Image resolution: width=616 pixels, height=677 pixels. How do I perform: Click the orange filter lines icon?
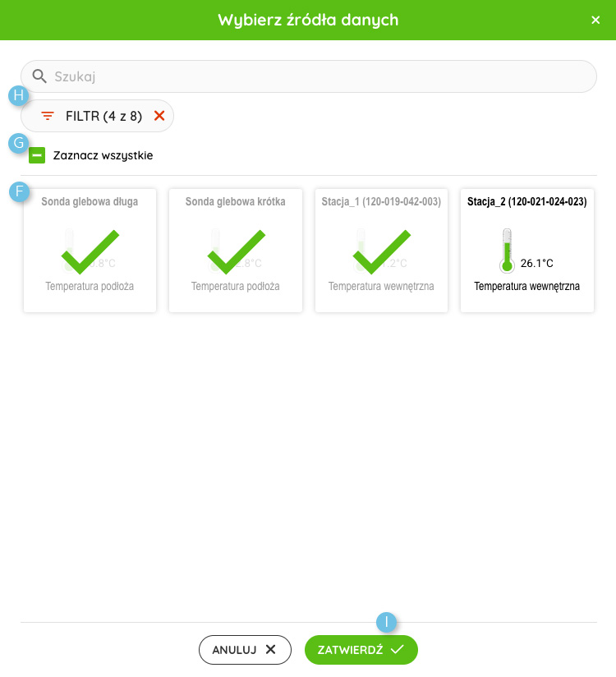pyautogui.click(x=48, y=116)
